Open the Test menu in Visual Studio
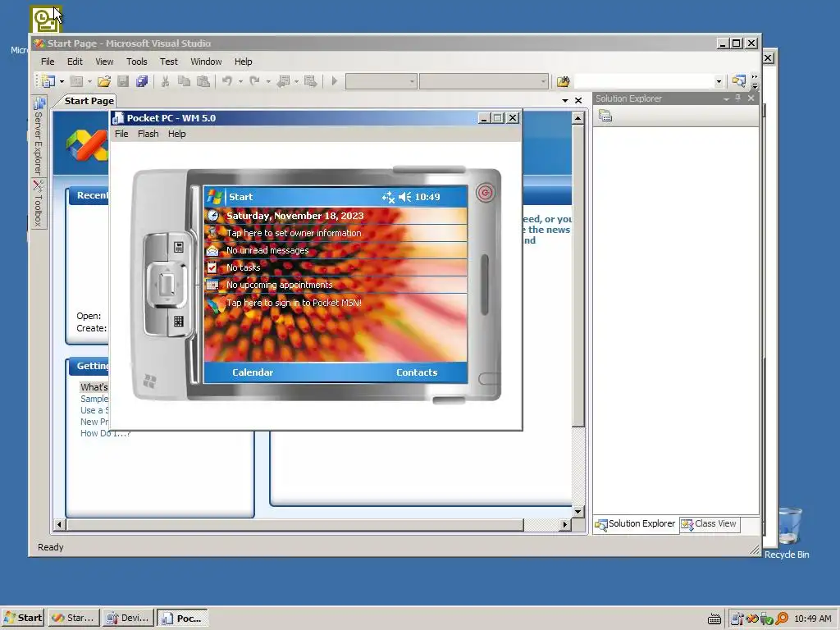 click(x=169, y=62)
